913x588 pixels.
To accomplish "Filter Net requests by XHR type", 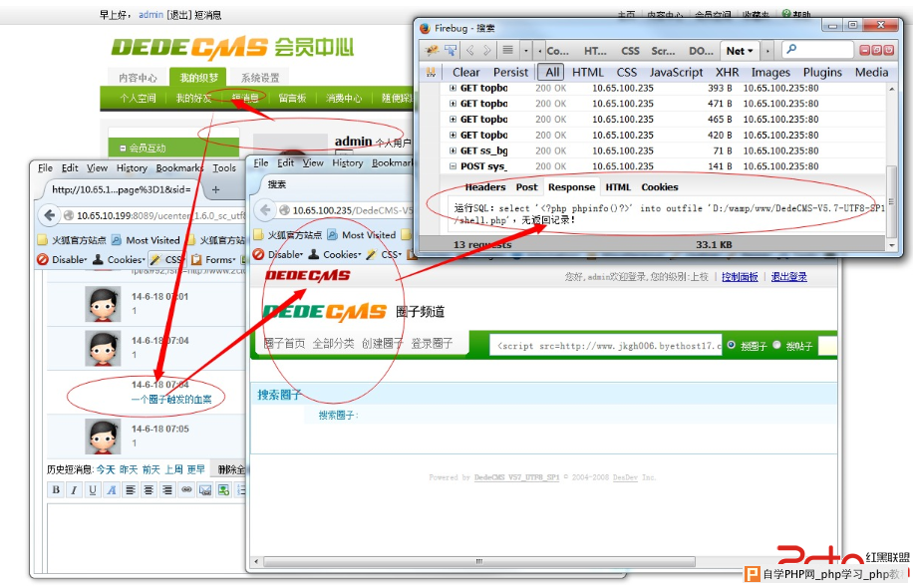I will (x=727, y=72).
